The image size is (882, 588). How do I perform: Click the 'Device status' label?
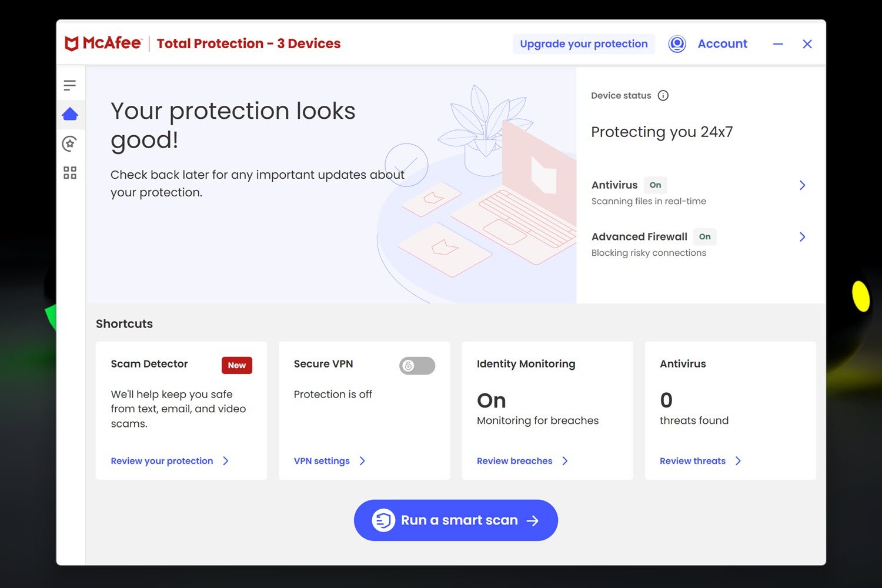[621, 96]
